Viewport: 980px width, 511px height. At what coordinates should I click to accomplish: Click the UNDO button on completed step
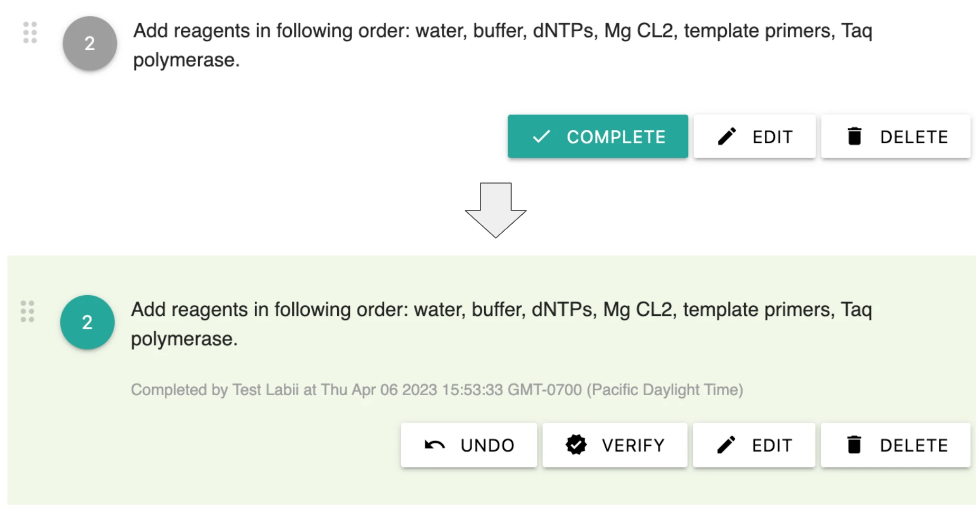coord(469,445)
